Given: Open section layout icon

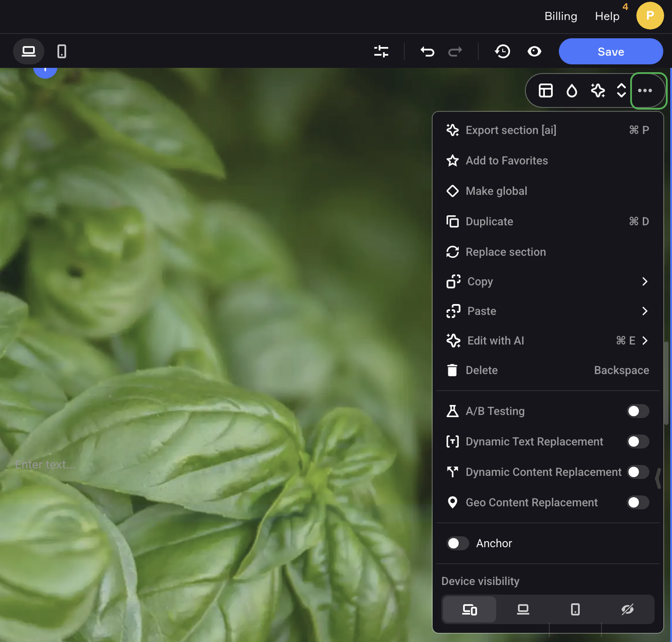Looking at the screenshot, I should [x=545, y=90].
